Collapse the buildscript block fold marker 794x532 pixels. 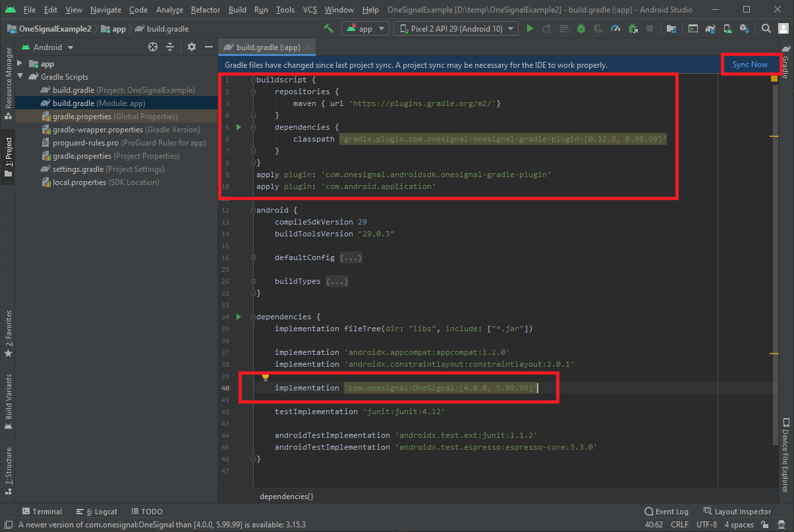253,80
